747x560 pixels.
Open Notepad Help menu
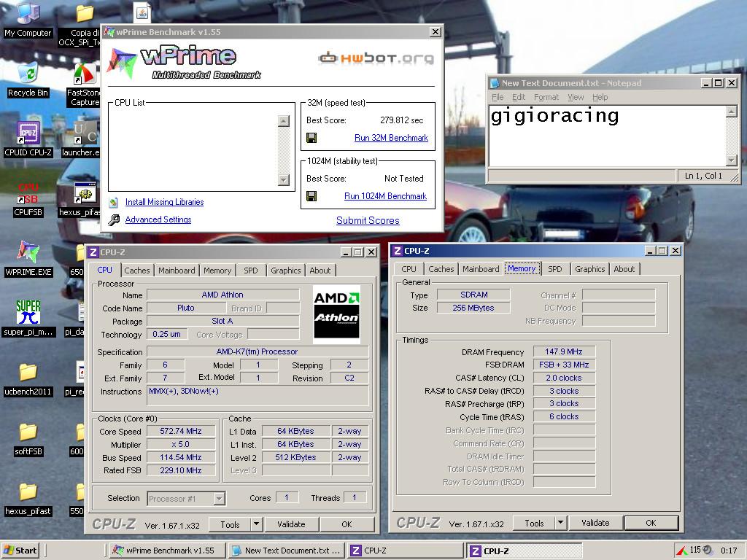click(600, 97)
